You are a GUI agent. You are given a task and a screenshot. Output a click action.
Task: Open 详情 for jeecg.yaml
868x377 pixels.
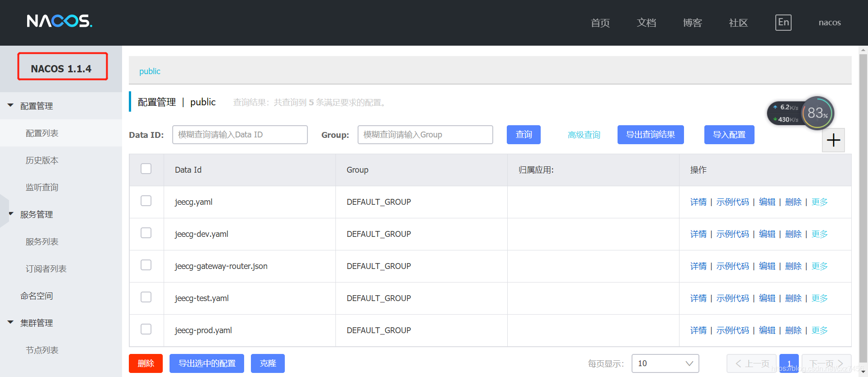click(x=698, y=202)
